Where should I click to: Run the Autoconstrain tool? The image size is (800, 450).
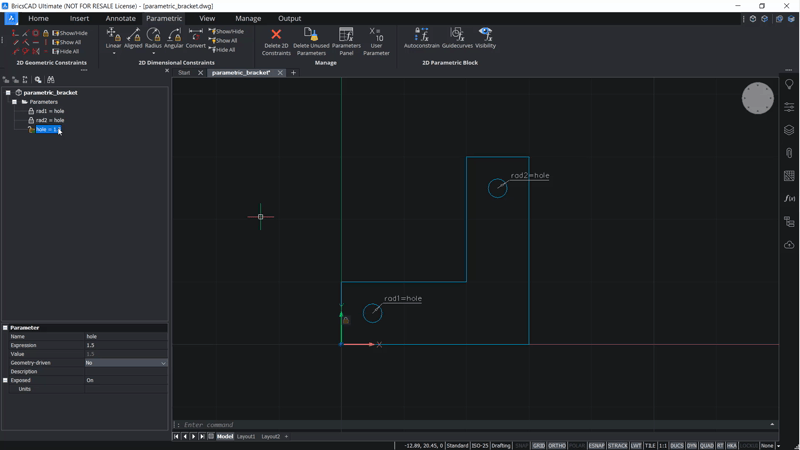[x=421, y=38]
